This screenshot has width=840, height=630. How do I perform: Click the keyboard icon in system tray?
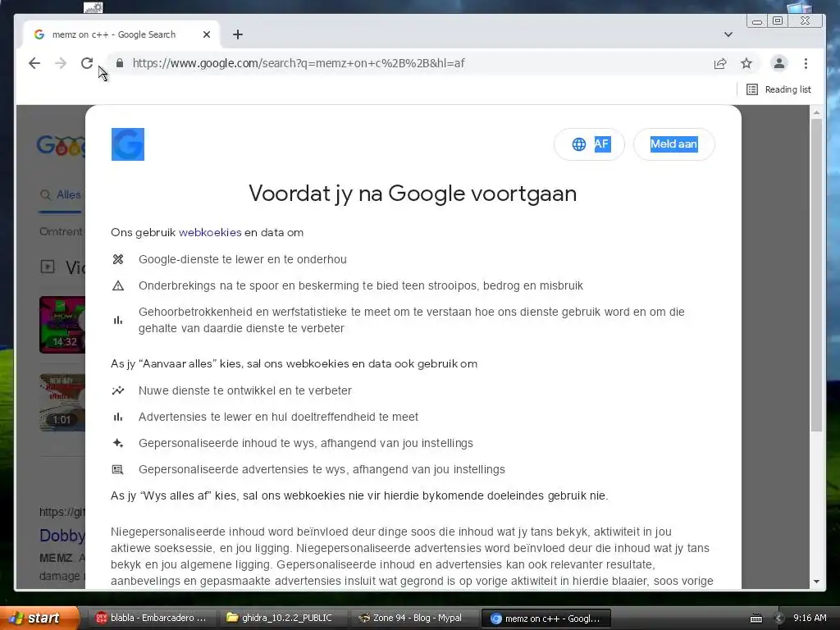coord(756,619)
